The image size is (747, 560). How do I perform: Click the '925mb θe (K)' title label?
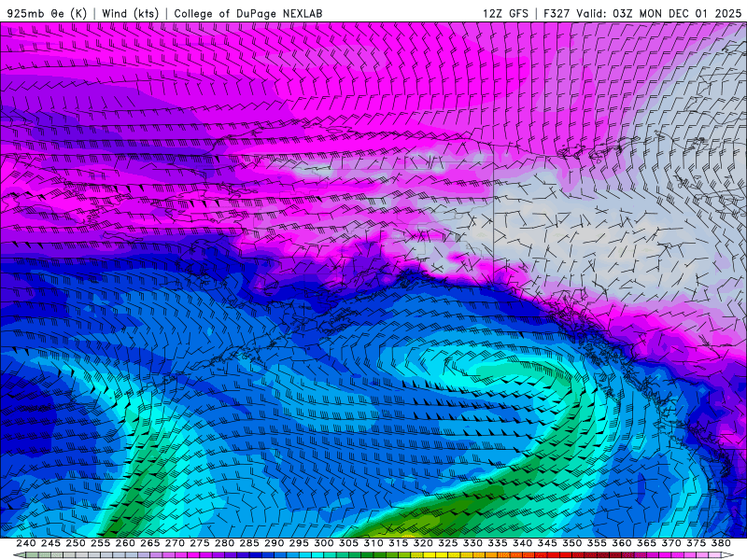click(x=47, y=13)
